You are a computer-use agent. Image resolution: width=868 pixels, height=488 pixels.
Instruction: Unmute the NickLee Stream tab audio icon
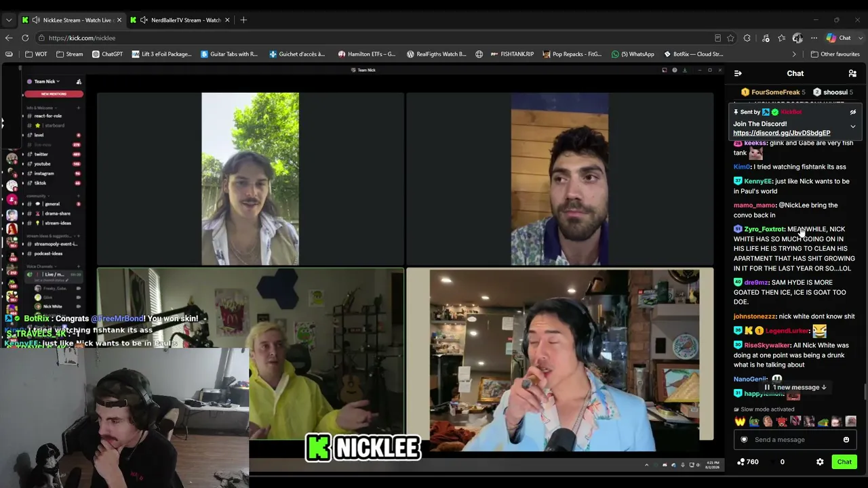[36, 20]
